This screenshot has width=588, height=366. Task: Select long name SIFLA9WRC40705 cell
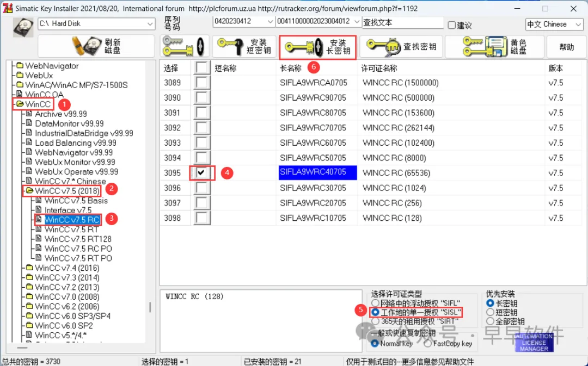[317, 173]
